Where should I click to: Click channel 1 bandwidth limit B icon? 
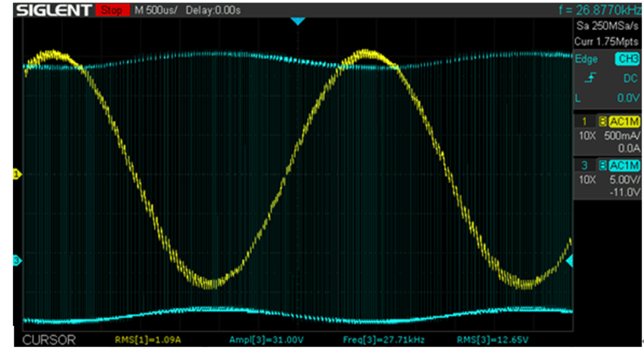pyautogui.click(x=602, y=121)
